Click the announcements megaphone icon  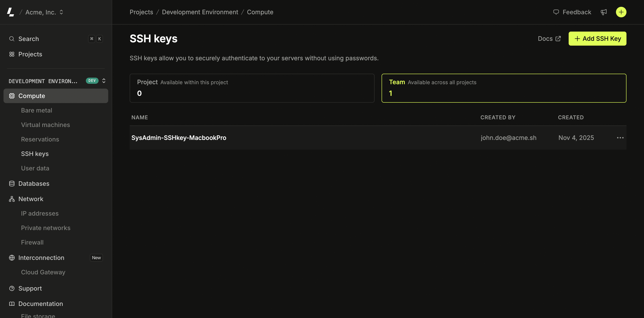604,12
